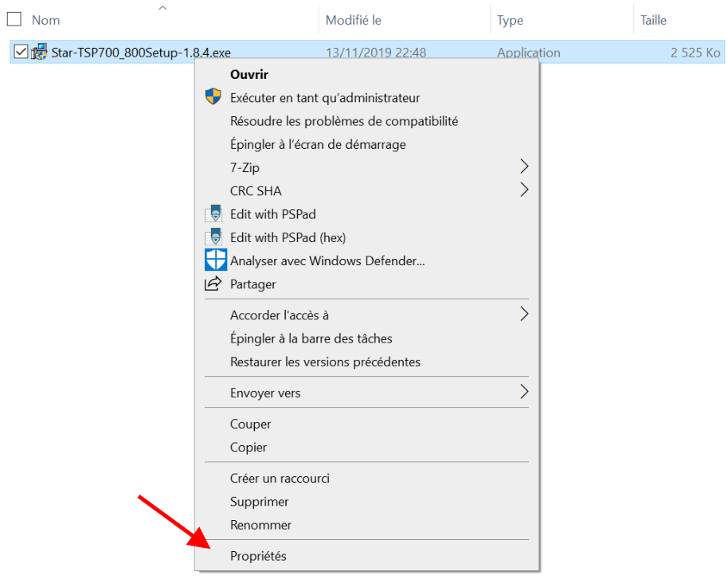This screenshot has height=579, width=728.
Task: Click the Taille column header
Action: tap(653, 20)
